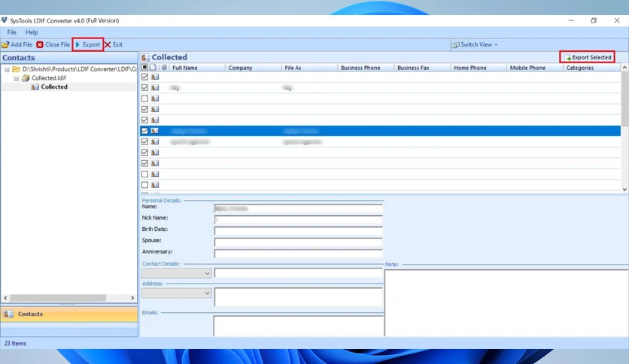The image size is (629, 364).
Task: Collapse the D:\Shrishti folder tree node
Action: [7, 69]
